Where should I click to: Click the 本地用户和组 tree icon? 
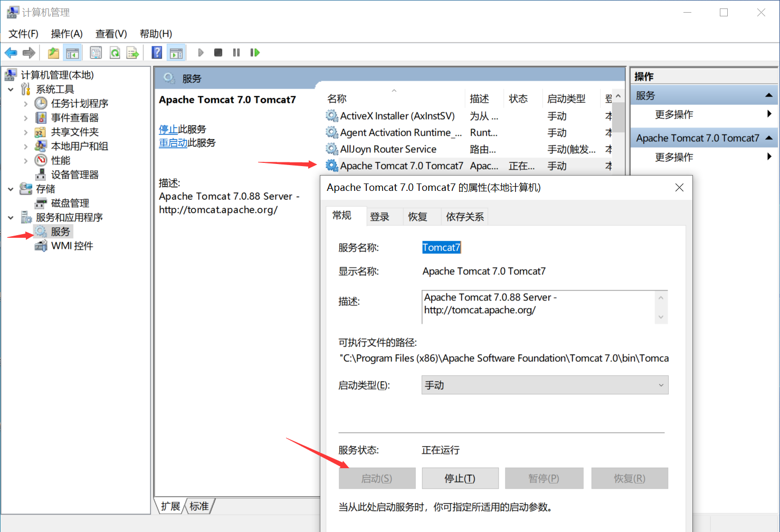click(x=41, y=146)
